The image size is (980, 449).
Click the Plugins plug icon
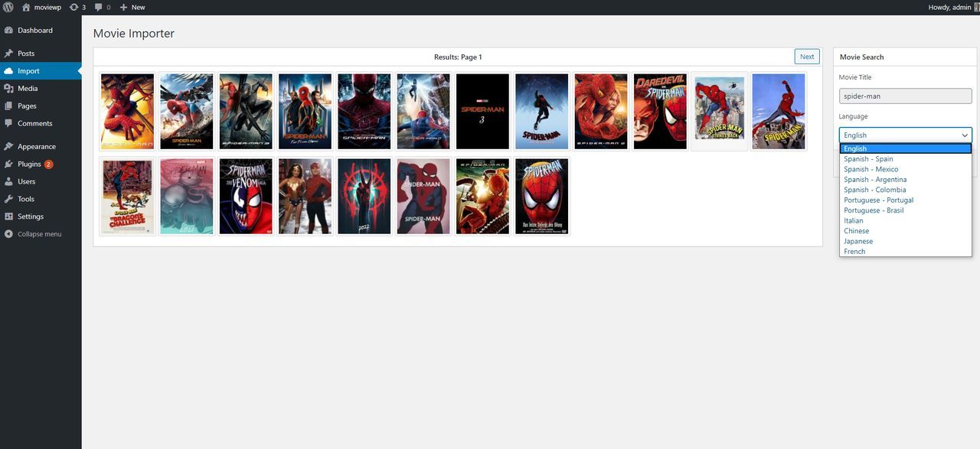pyautogui.click(x=8, y=164)
